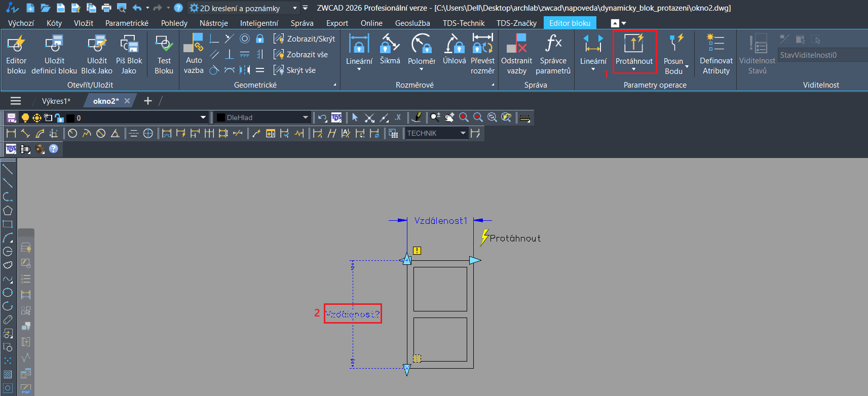Expand the DleHlad color dropdown

click(x=305, y=117)
